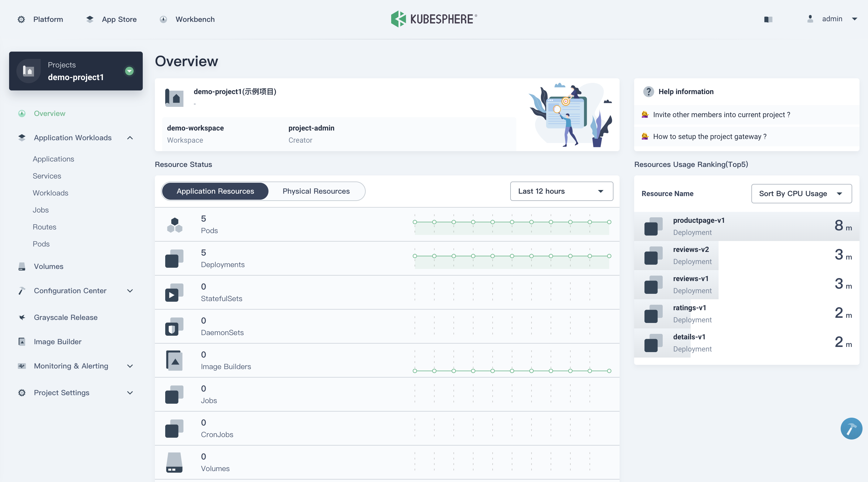
Task: Click the Configuration Center icon
Action: (22, 290)
